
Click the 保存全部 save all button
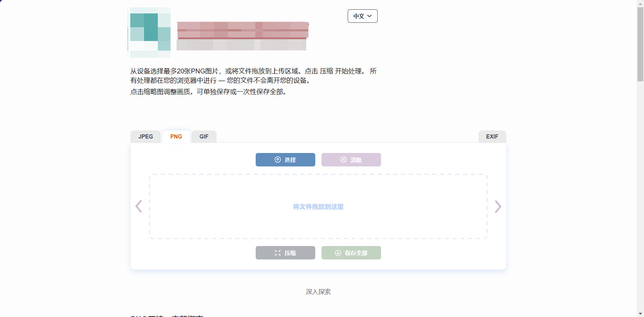pos(351,253)
